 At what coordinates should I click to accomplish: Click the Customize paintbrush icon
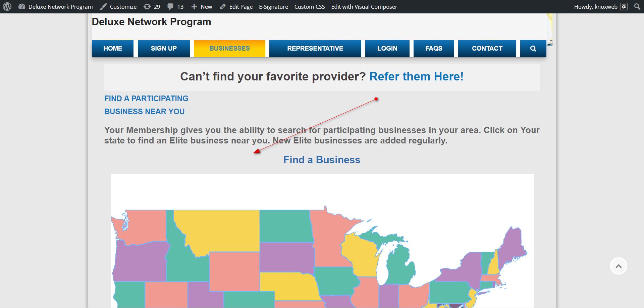tap(104, 7)
